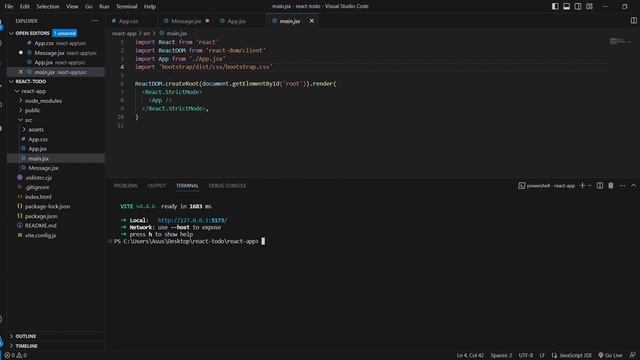The width and height of the screenshot is (640, 360).
Task: Open Message.jsx in the src tree
Action: click(x=43, y=168)
